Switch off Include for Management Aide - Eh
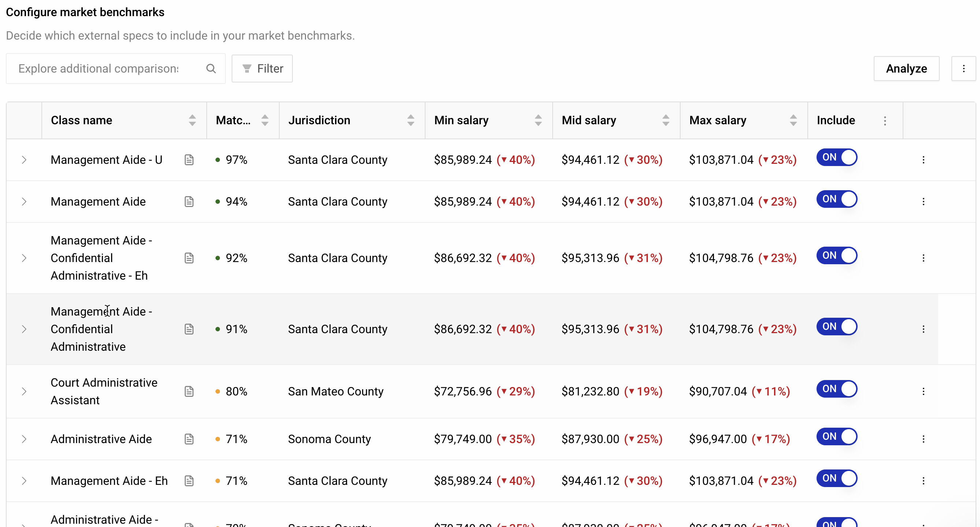980x527 pixels. point(837,478)
